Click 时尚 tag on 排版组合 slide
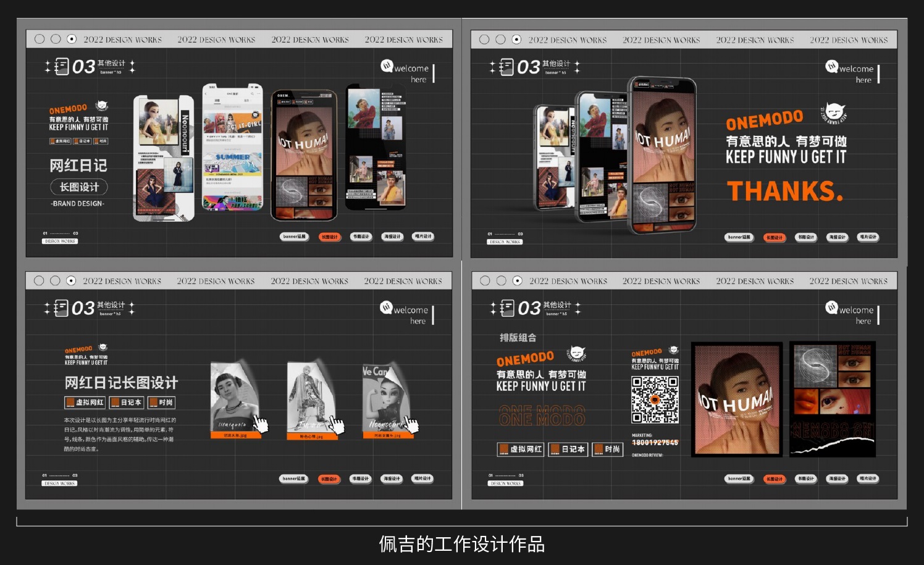This screenshot has width=924, height=565. point(607,449)
